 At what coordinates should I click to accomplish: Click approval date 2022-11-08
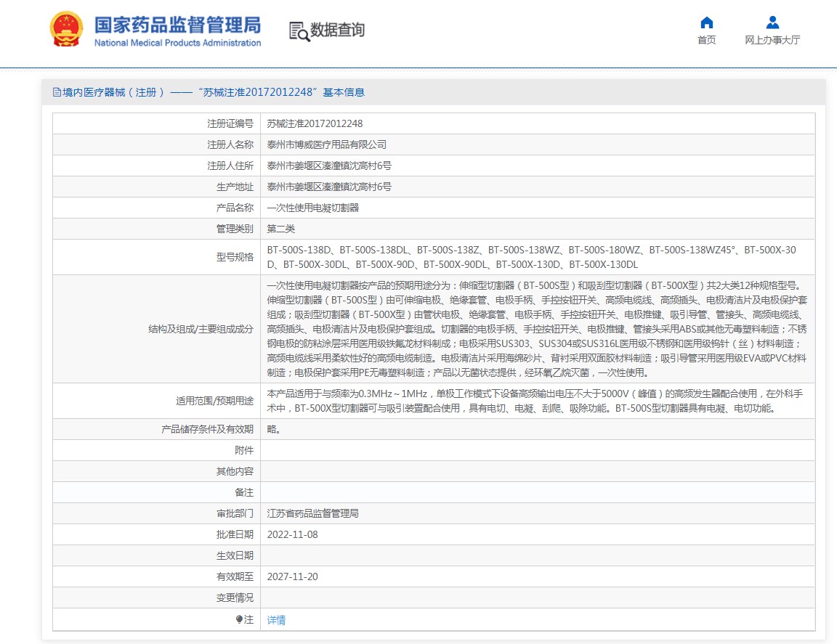292,534
